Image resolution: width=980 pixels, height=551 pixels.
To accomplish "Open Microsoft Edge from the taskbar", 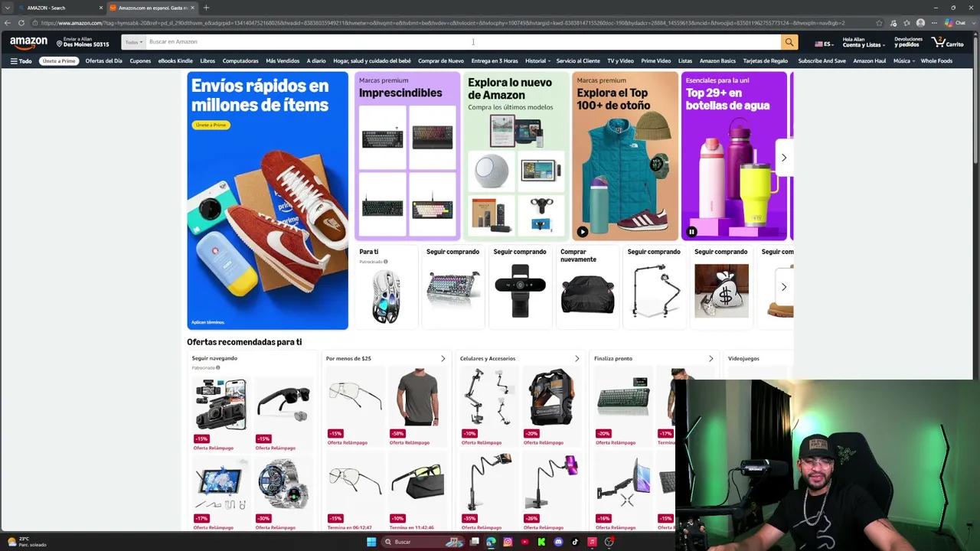I will (x=491, y=542).
